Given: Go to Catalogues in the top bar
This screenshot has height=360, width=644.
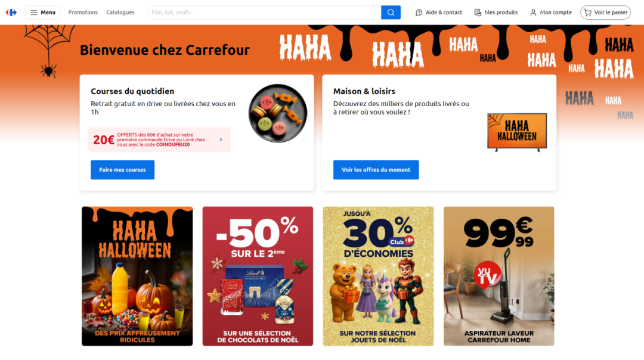Looking at the screenshot, I should (120, 13).
